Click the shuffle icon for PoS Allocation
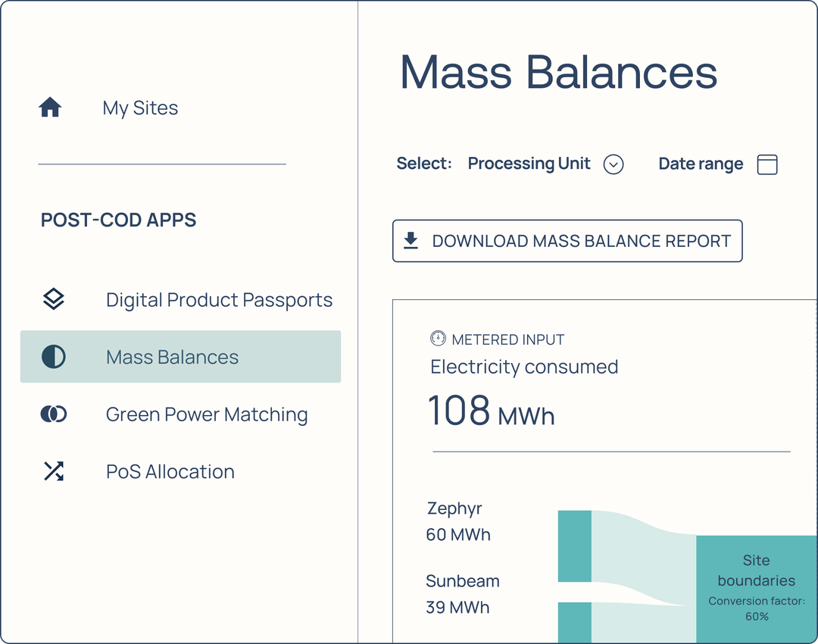This screenshot has height=644, width=818. coord(53,471)
